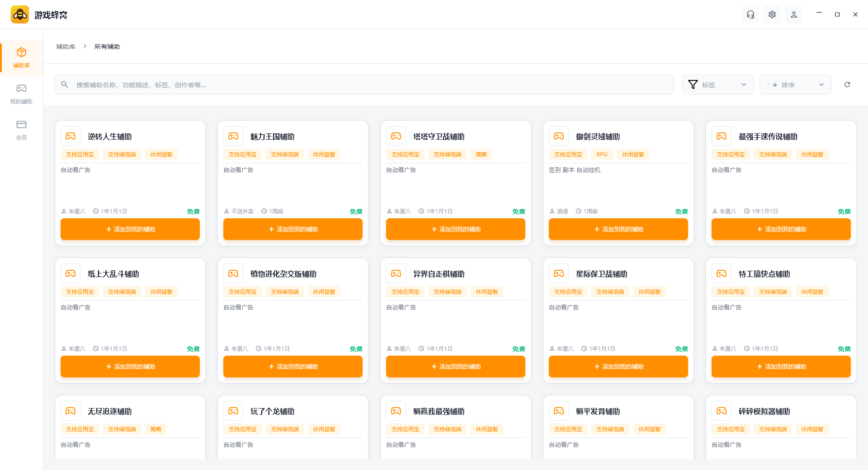Click the 1周前 timestamp on 魅力王国辅助
This screenshot has height=470, width=868.
[x=276, y=211]
